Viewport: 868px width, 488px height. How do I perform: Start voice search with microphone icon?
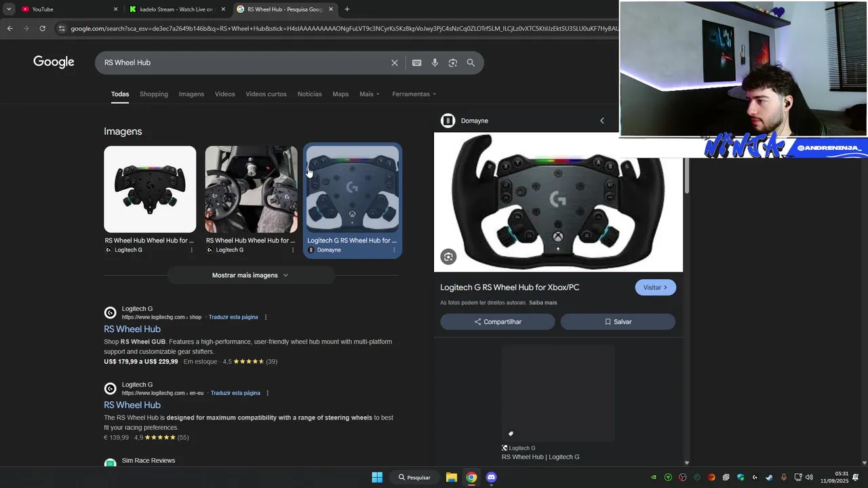pyautogui.click(x=435, y=62)
